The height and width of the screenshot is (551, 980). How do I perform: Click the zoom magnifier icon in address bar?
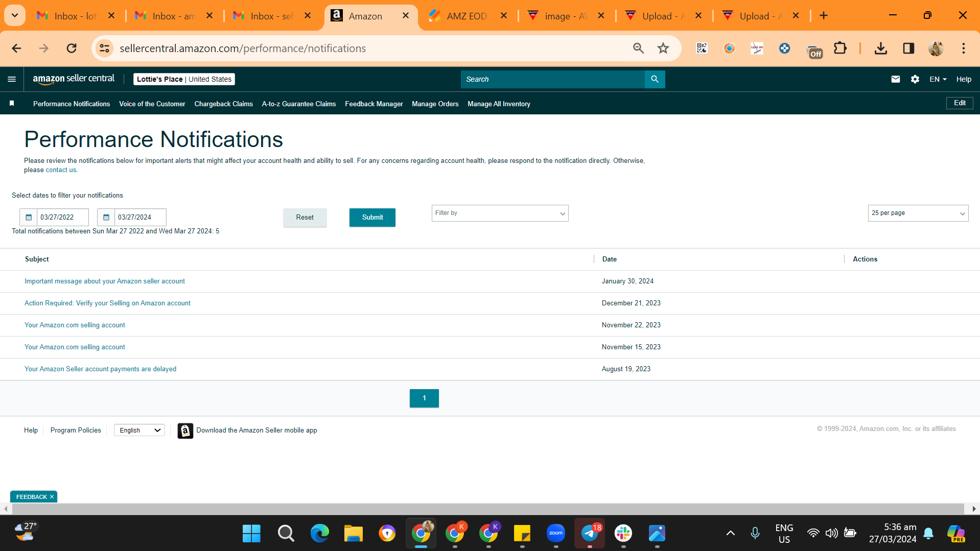[638, 49]
